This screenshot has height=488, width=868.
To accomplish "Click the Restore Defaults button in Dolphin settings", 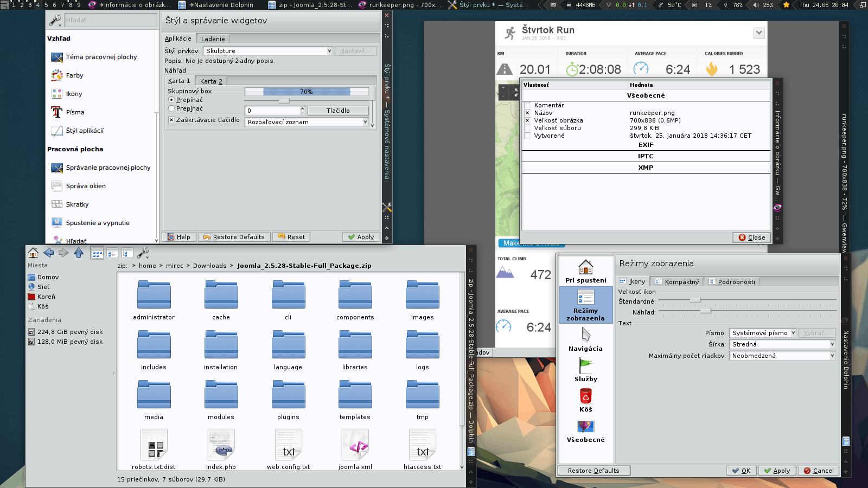I will click(x=593, y=471).
